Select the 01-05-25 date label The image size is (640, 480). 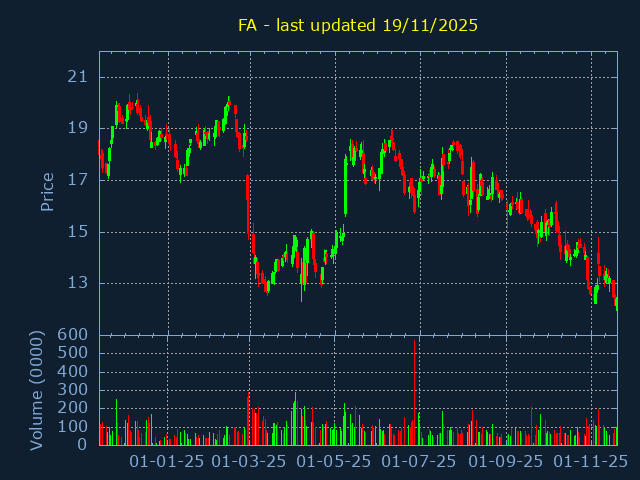tap(335, 461)
